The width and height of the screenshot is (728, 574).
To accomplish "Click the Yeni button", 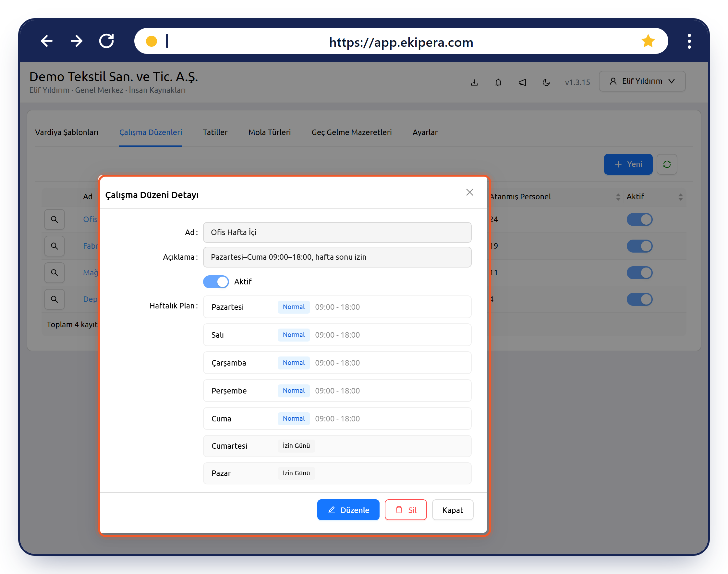I will (x=628, y=164).
